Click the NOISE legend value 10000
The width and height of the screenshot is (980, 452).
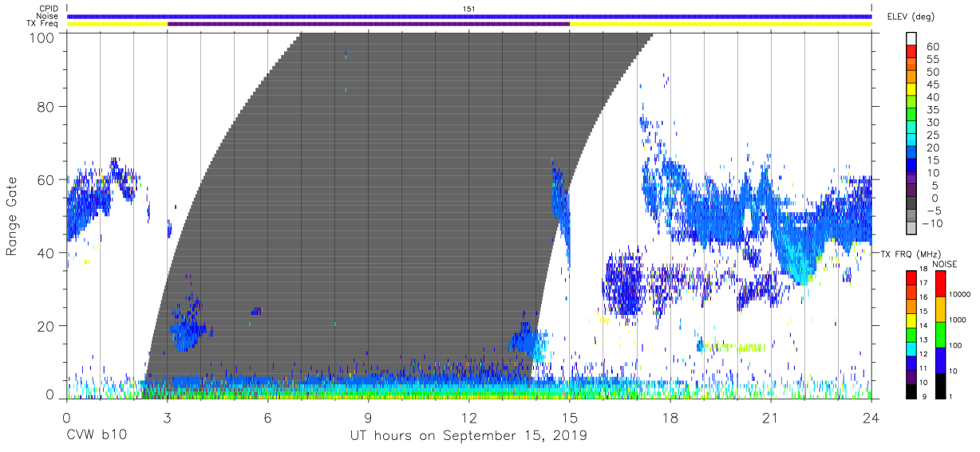click(x=961, y=295)
